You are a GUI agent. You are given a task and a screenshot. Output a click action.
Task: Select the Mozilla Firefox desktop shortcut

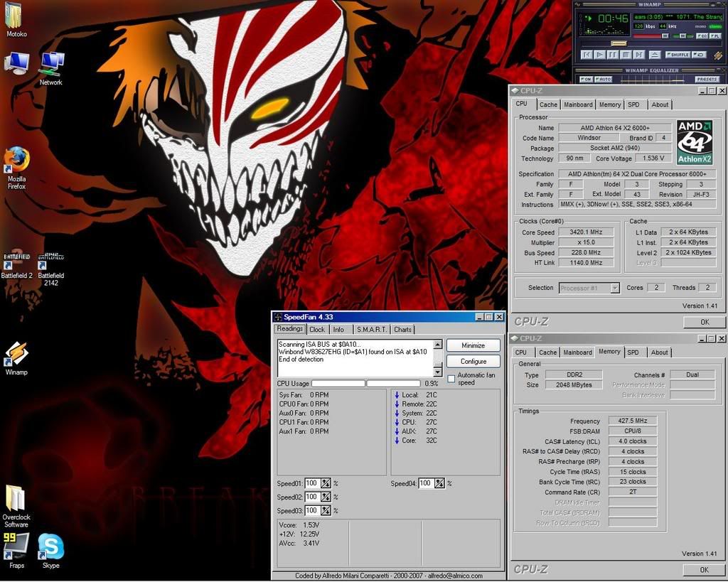pos(16,168)
